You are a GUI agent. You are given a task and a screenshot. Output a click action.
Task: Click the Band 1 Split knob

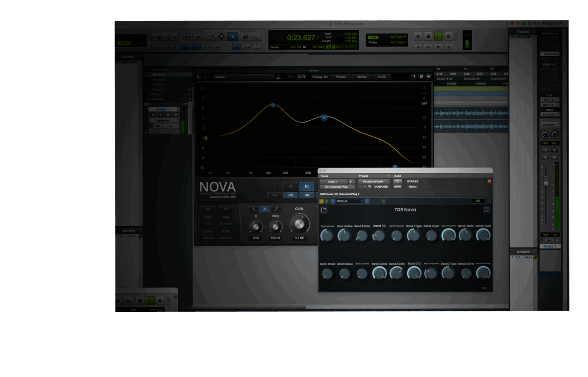pyautogui.click(x=483, y=235)
